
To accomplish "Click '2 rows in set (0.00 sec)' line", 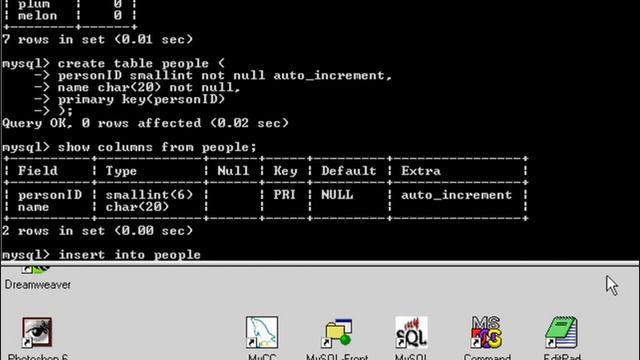I will [98, 231].
